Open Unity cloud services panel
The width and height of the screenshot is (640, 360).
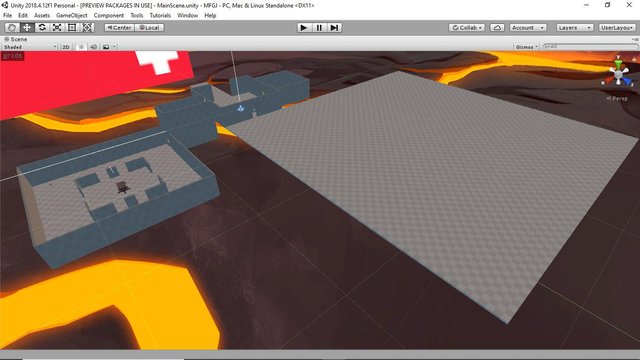(x=497, y=27)
